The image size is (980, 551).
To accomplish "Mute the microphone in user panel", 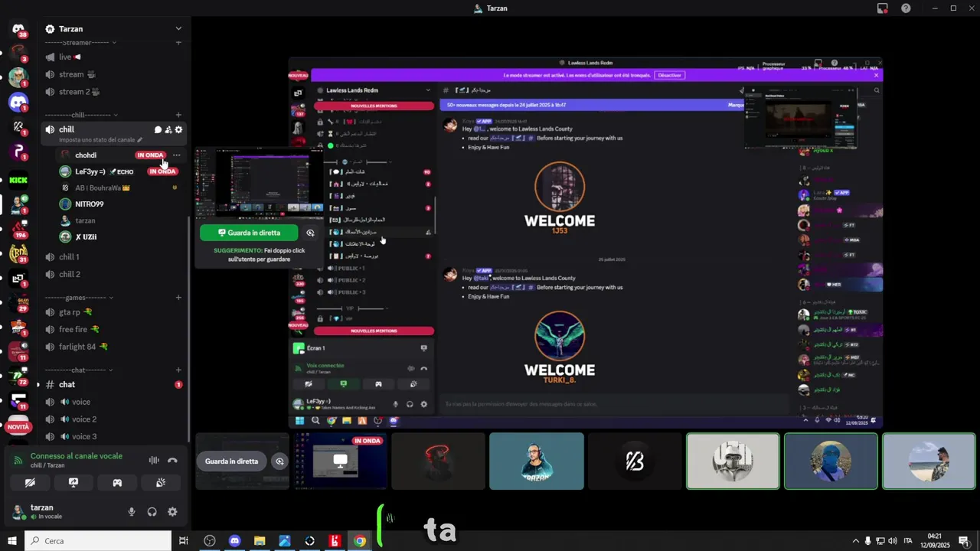I will tap(132, 512).
